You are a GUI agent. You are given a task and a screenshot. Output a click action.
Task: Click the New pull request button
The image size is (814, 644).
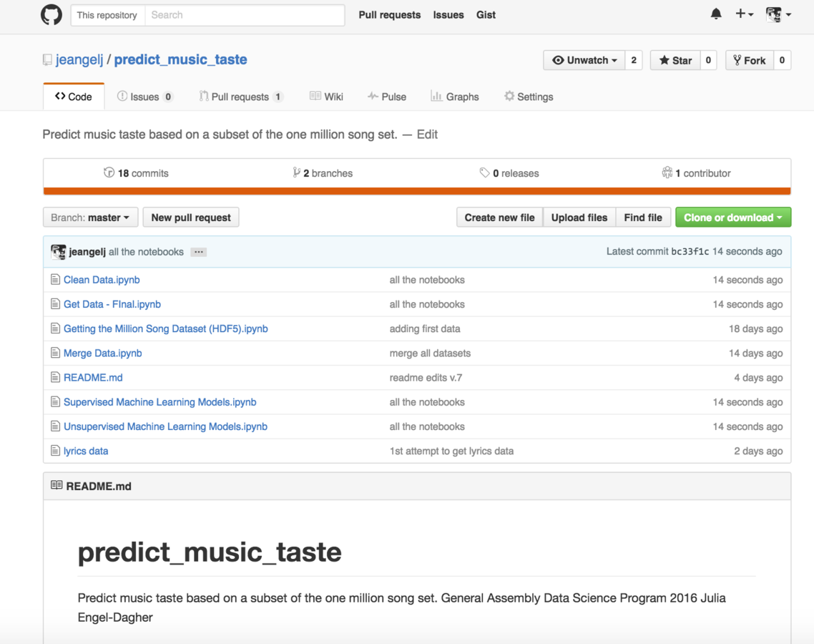point(191,218)
